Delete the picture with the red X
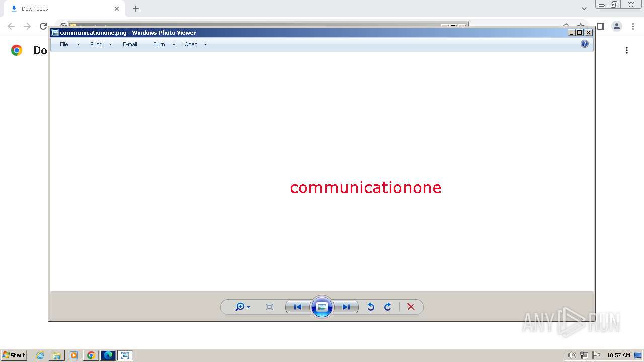The width and height of the screenshot is (644, 362). point(411,307)
